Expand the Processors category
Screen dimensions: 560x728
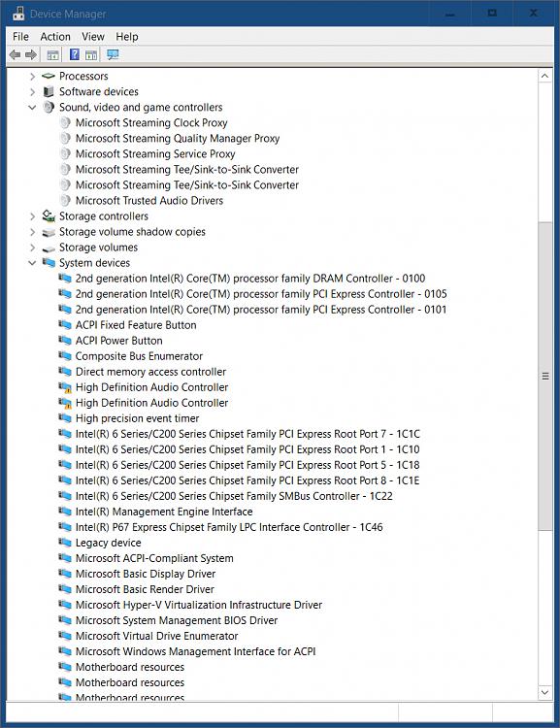[32, 76]
